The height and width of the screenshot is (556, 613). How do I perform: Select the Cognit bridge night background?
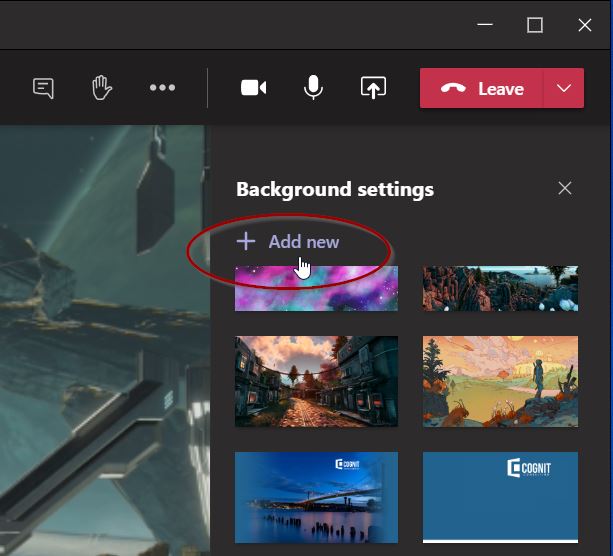point(316,497)
